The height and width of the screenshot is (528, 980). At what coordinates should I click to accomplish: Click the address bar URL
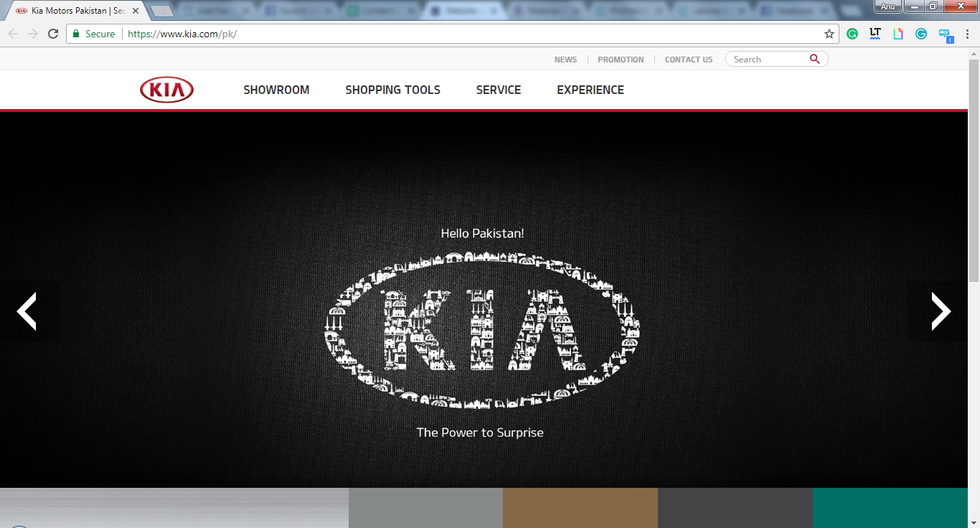182,34
